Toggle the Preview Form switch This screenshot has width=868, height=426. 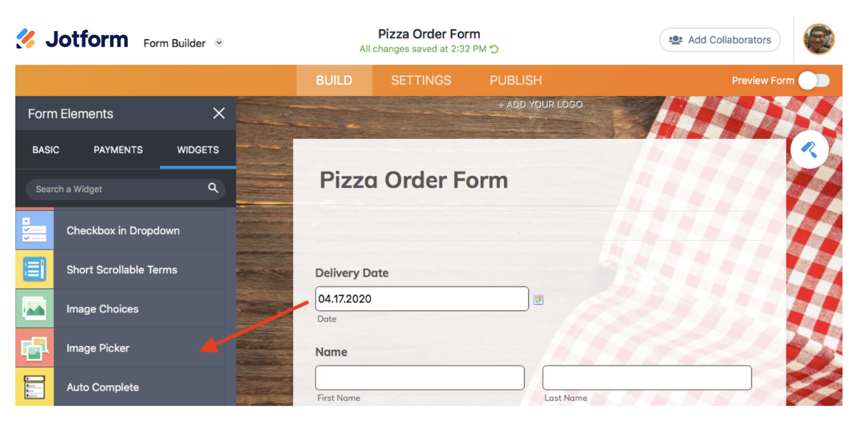coord(814,81)
